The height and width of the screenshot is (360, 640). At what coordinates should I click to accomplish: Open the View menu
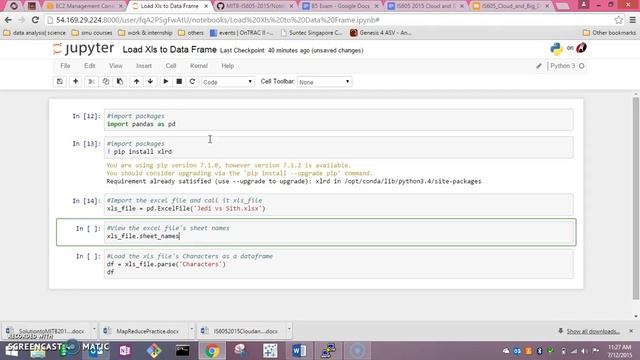click(x=116, y=66)
